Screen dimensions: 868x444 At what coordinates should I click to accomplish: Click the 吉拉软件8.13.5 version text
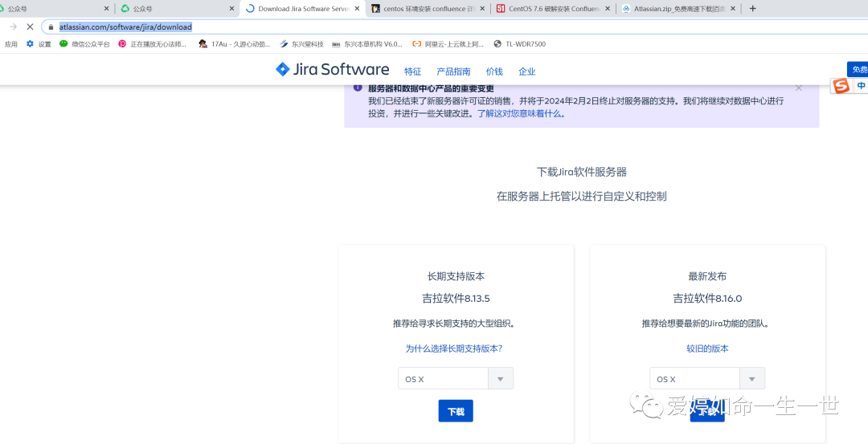click(x=456, y=299)
